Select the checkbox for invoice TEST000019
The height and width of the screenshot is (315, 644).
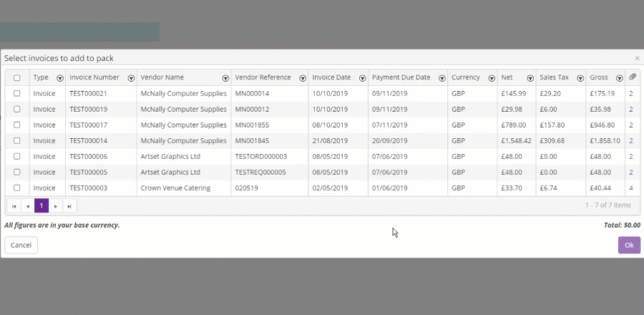(x=17, y=109)
